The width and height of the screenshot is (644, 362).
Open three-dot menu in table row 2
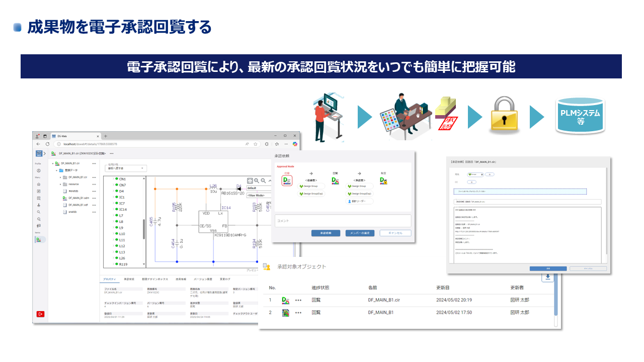pyautogui.click(x=298, y=313)
